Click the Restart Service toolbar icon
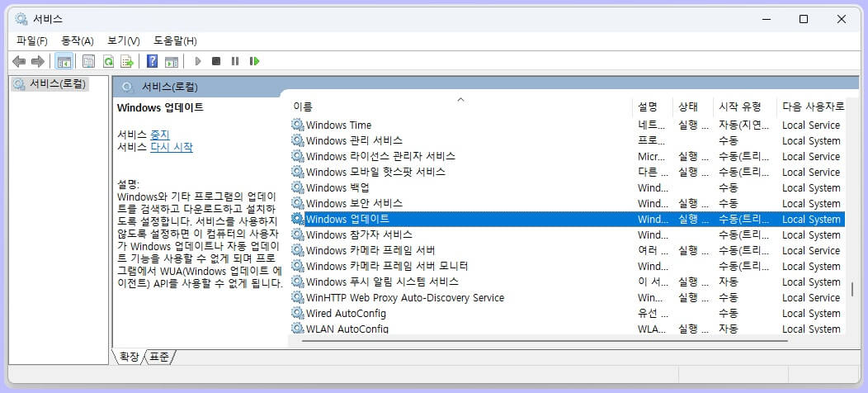868x393 pixels. [x=254, y=62]
